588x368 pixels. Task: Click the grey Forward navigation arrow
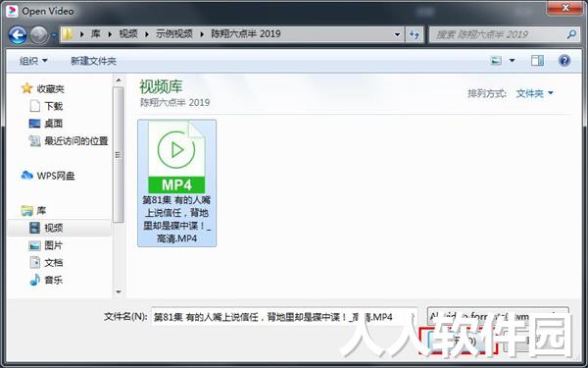39,35
